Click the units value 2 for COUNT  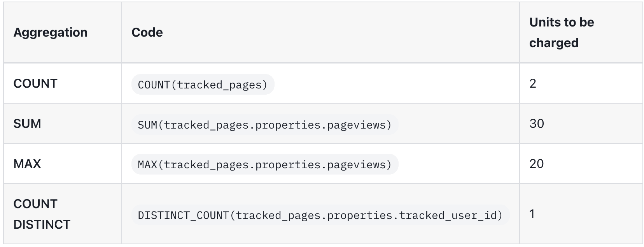click(x=533, y=83)
